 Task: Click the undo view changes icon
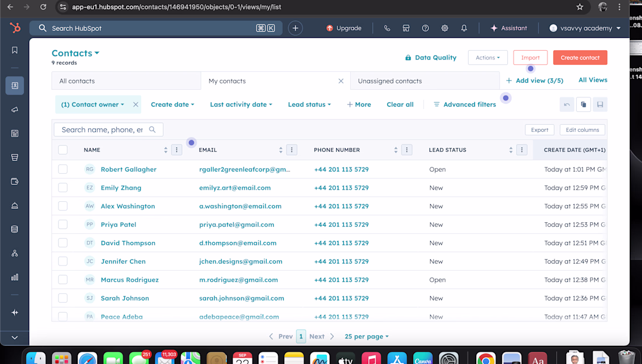pyautogui.click(x=567, y=104)
